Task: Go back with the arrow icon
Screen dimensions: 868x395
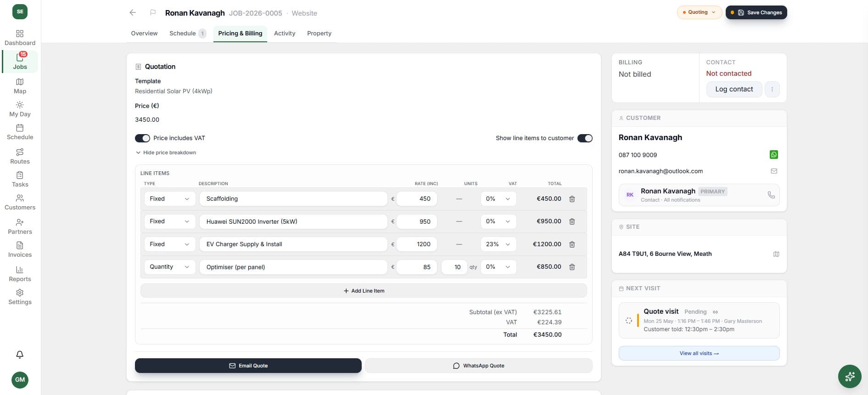Action: (x=133, y=13)
